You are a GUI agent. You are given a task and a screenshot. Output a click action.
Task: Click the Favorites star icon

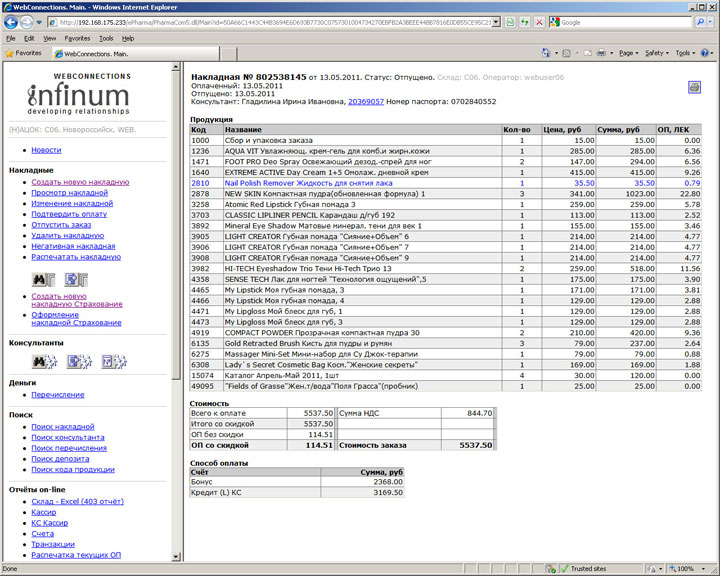9,53
